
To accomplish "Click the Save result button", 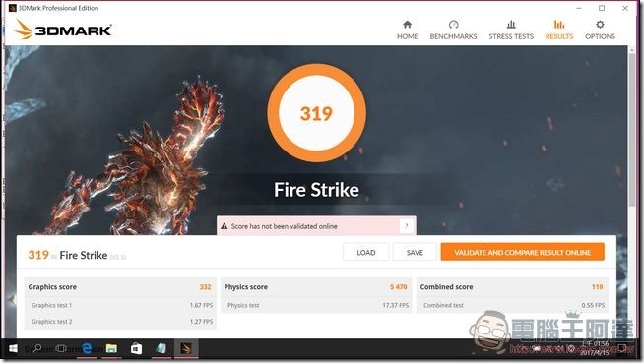I will pyautogui.click(x=415, y=252).
